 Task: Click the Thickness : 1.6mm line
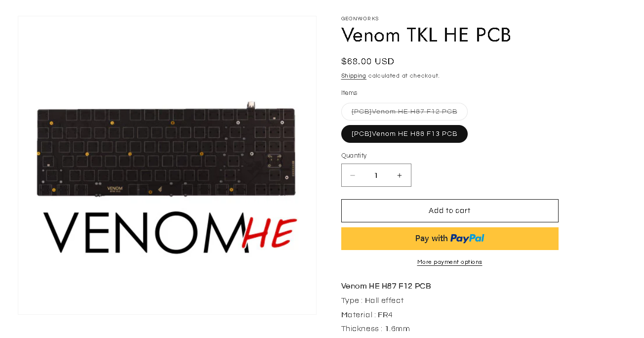click(375, 329)
